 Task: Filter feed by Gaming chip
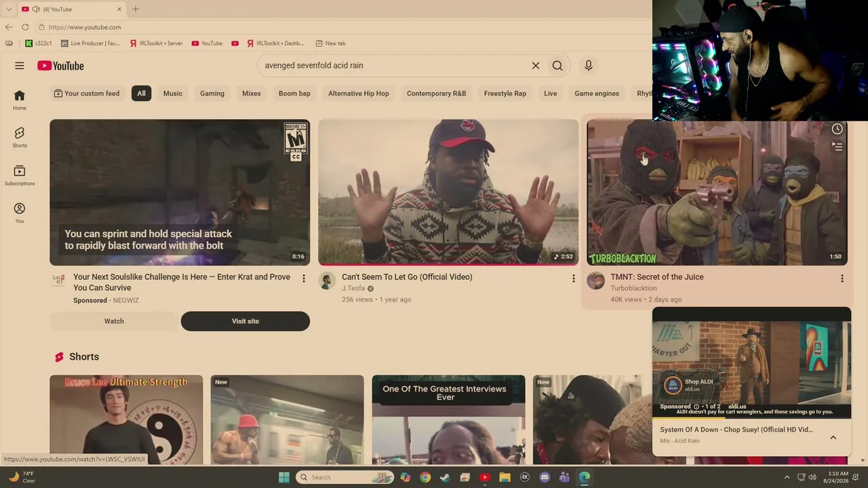[x=212, y=94]
